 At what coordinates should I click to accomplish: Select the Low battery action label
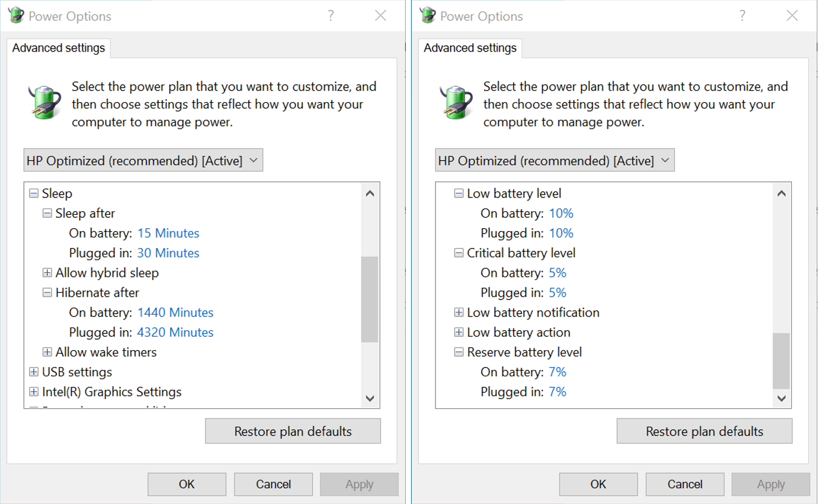coord(518,332)
